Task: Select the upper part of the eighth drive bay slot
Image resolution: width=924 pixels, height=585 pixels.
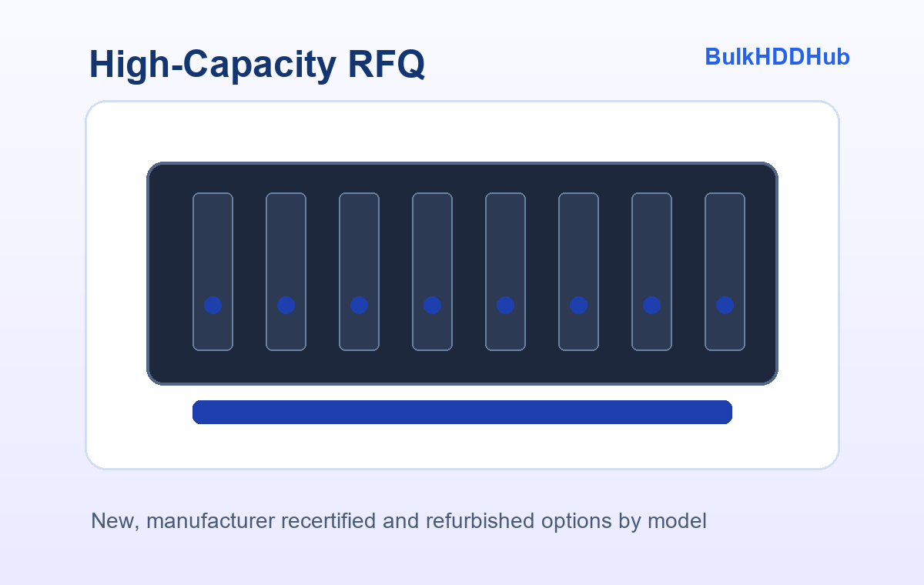Action: coord(725,239)
